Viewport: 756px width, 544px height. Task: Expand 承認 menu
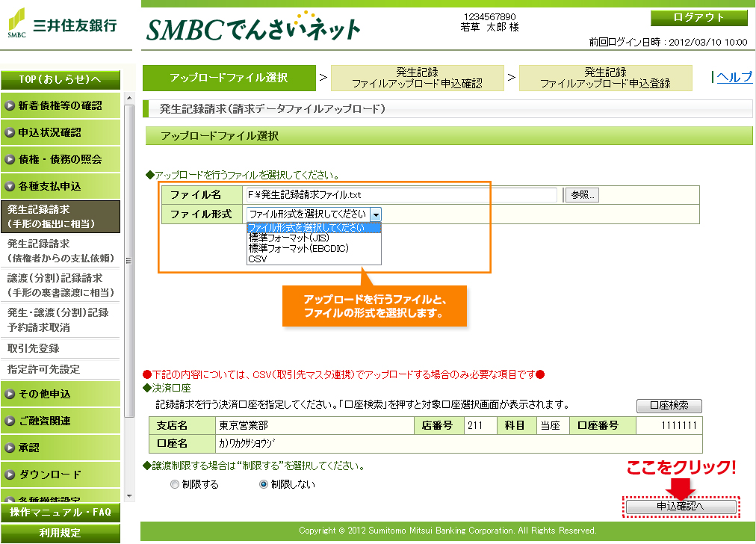pyautogui.click(x=61, y=448)
